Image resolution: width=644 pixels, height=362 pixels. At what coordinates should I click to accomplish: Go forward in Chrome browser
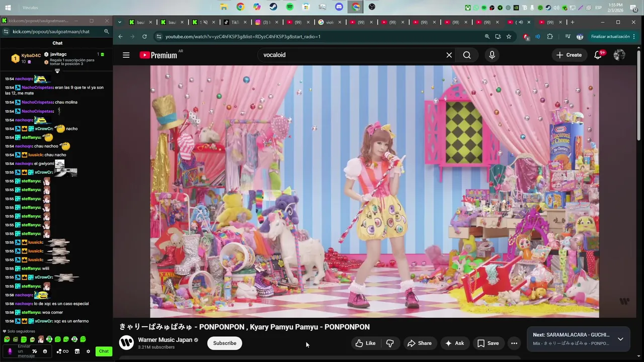click(132, 37)
